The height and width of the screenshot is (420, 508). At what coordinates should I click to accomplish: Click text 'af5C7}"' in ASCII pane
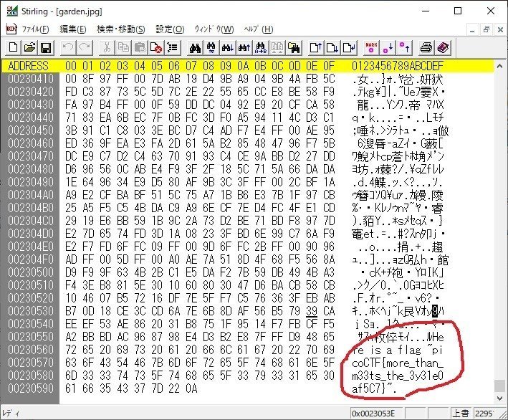pos(372,388)
